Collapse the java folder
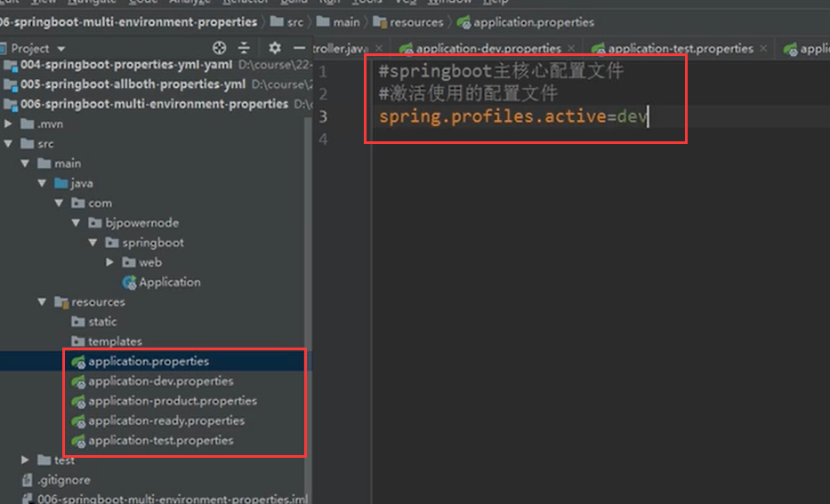Screen dimensions: 830x504 pyautogui.click(x=43, y=183)
